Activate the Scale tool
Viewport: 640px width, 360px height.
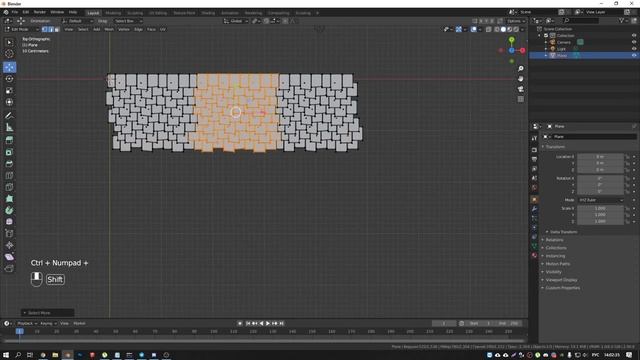(9, 91)
